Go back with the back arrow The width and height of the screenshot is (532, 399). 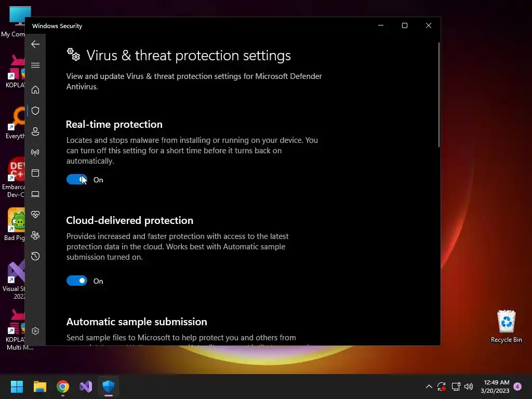pyautogui.click(x=35, y=44)
